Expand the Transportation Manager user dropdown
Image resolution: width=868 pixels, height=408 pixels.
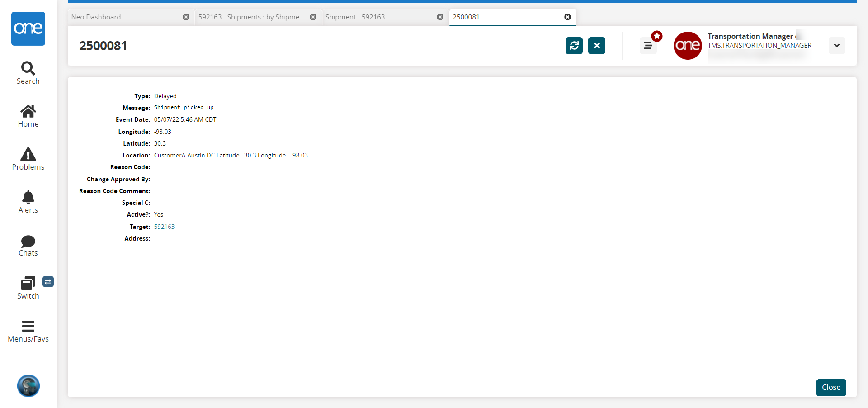click(x=837, y=46)
